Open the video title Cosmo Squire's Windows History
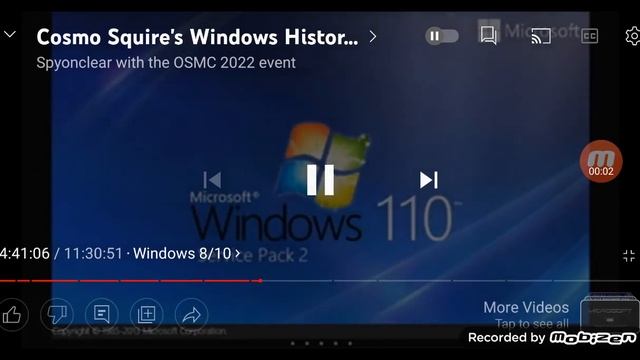 tap(197, 37)
